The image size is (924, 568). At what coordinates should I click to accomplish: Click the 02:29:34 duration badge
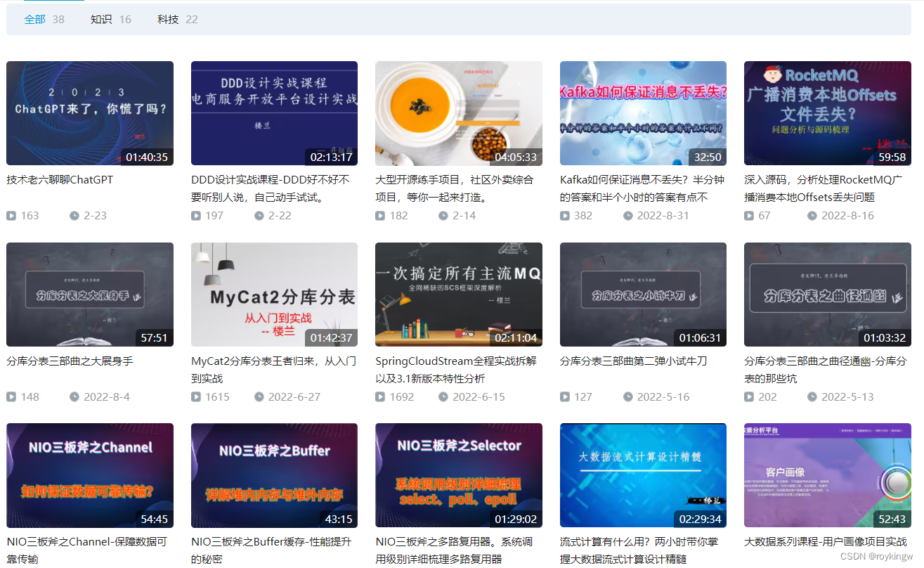coord(700,519)
